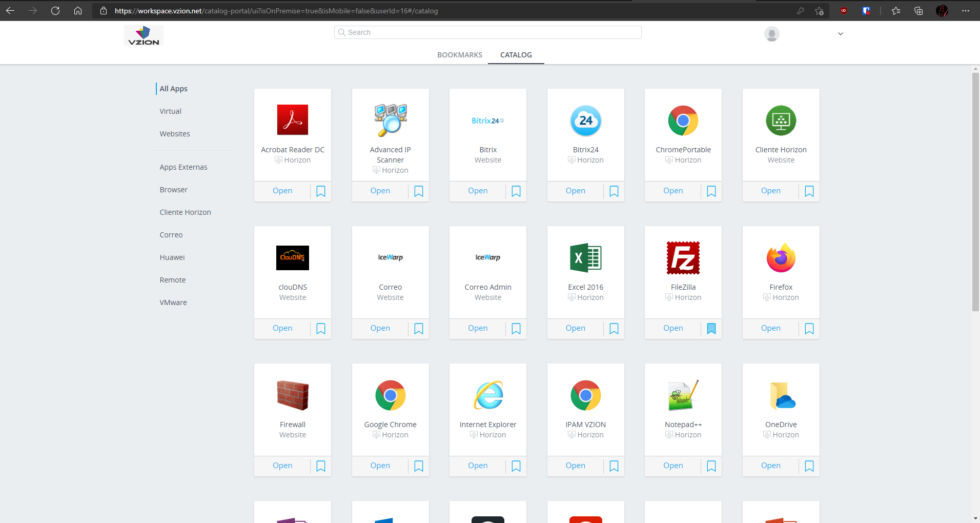Viewport: 980px width, 523px height.
Task: Open Firewall website
Action: pos(282,466)
